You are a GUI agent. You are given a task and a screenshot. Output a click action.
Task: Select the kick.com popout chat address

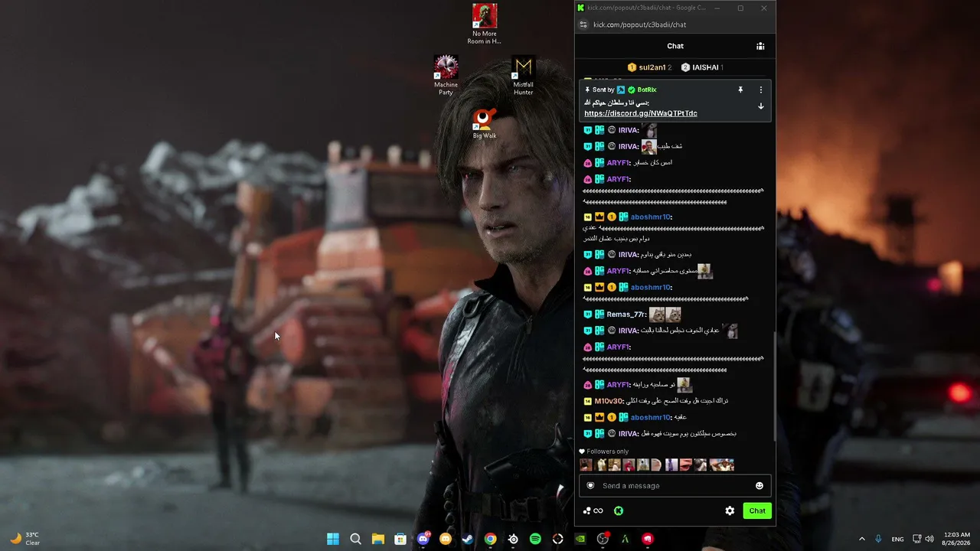tap(639, 24)
